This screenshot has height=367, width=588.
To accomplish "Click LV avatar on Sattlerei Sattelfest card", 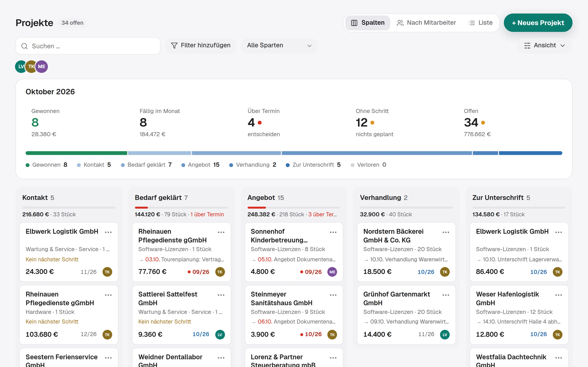I will tap(220, 335).
